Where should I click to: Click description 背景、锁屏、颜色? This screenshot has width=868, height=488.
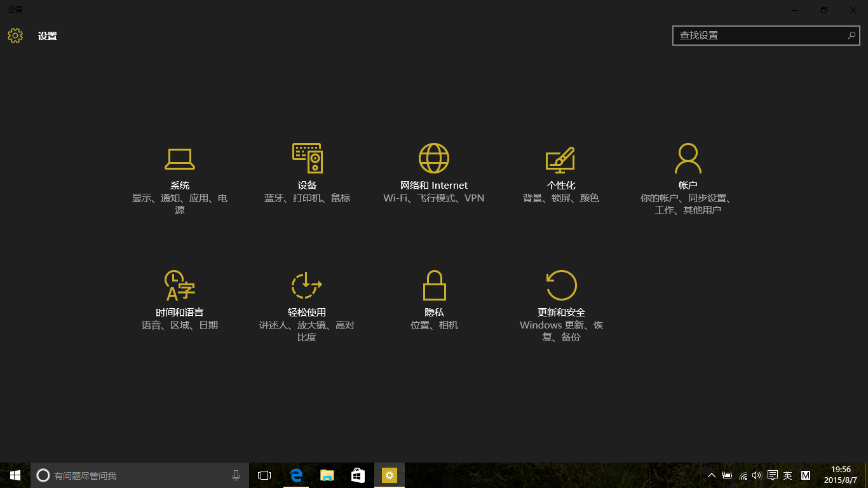tap(561, 198)
